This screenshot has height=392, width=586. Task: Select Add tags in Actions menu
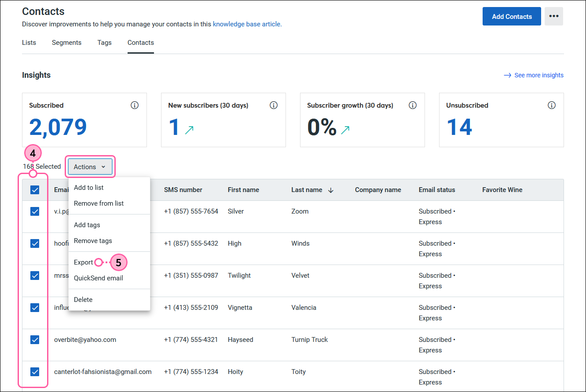click(109, 225)
